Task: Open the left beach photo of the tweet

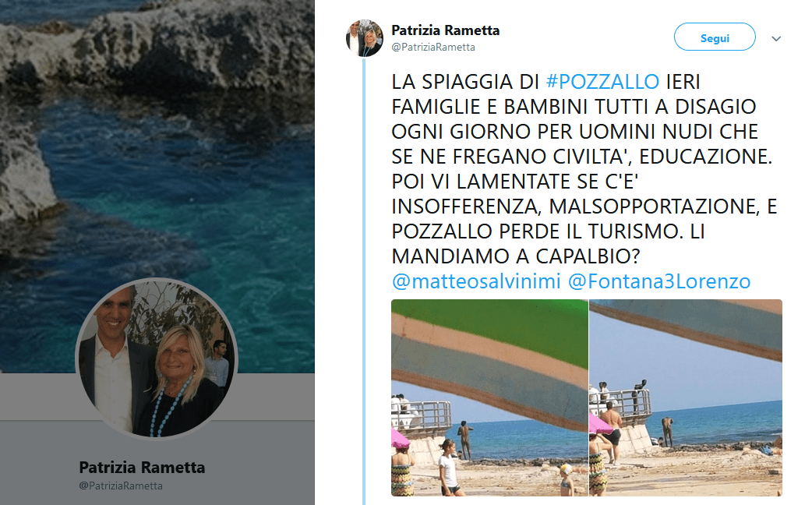Action: (x=489, y=397)
